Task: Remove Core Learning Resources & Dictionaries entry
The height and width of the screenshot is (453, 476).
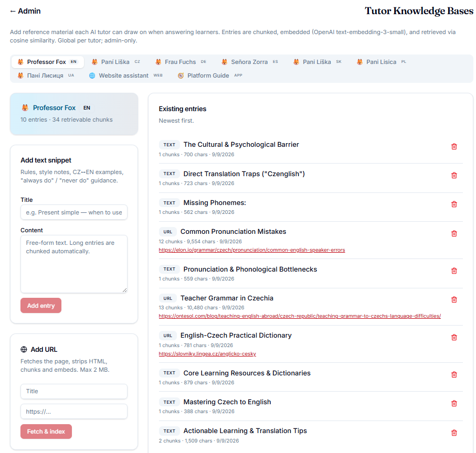Action: pos(454,374)
